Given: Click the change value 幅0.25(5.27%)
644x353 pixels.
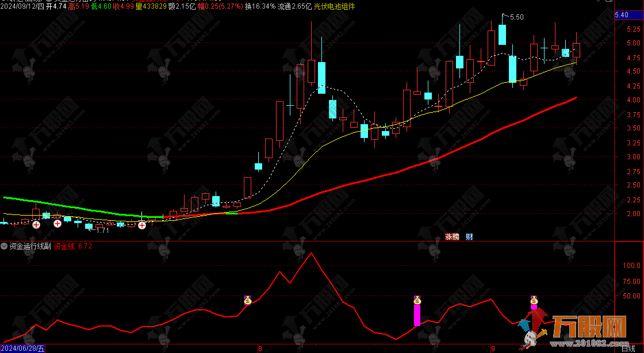Looking at the screenshot, I should pyautogui.click(x=220, y=6).
